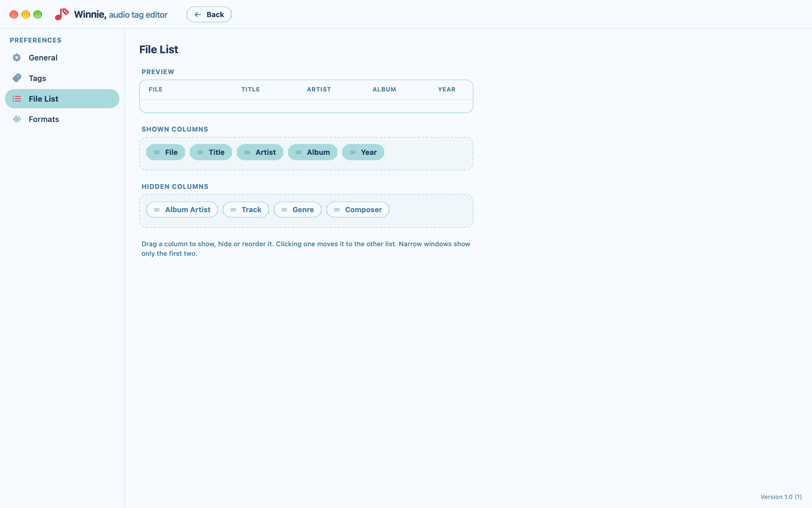Click the drag handle on the Artist chip
The image size is (812, 508).
247,152
